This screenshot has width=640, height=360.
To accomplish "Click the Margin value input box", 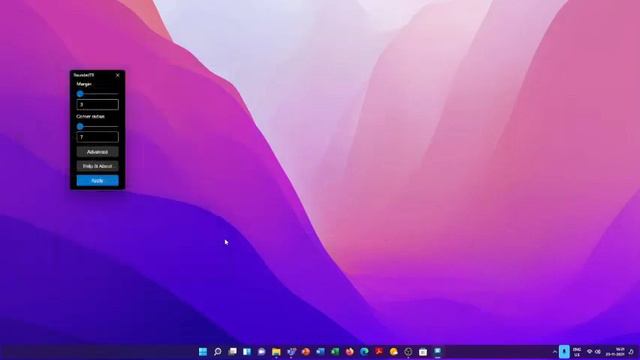I will [x=98, y=104].
